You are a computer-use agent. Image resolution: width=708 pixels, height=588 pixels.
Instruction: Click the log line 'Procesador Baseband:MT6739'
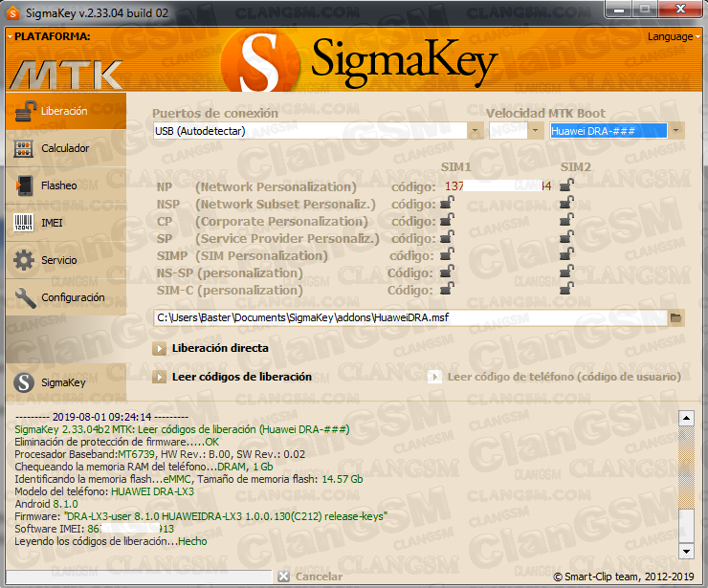click(x=160, y=454)
